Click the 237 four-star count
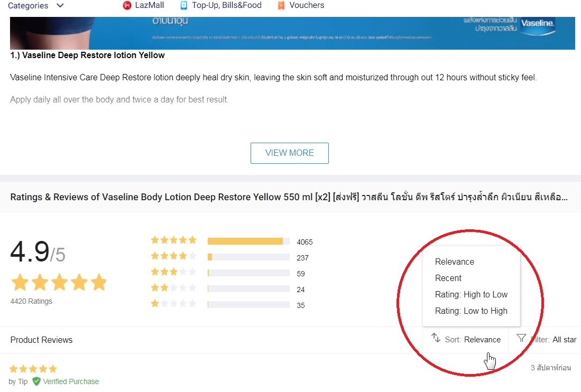Image resolution: width=581 pixels, height=392 pixels. pos(302,258)
